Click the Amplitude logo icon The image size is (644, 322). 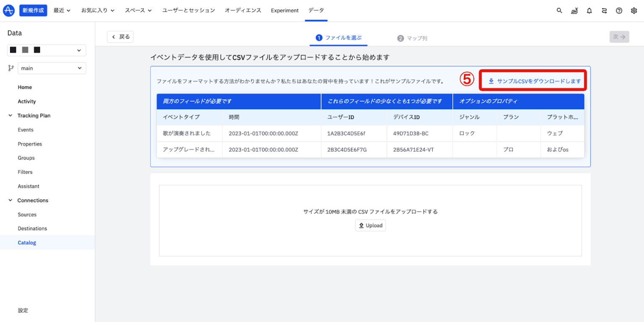(x=8, y=10)
